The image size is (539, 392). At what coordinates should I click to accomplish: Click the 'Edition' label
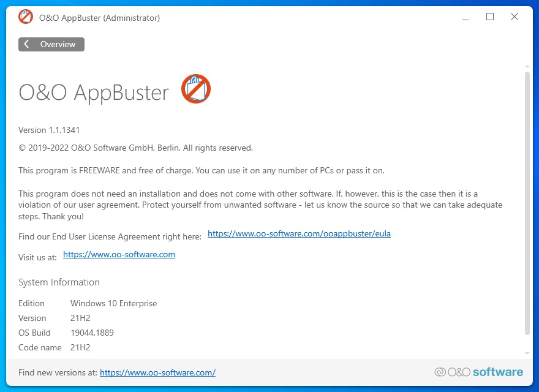point(32,303)
